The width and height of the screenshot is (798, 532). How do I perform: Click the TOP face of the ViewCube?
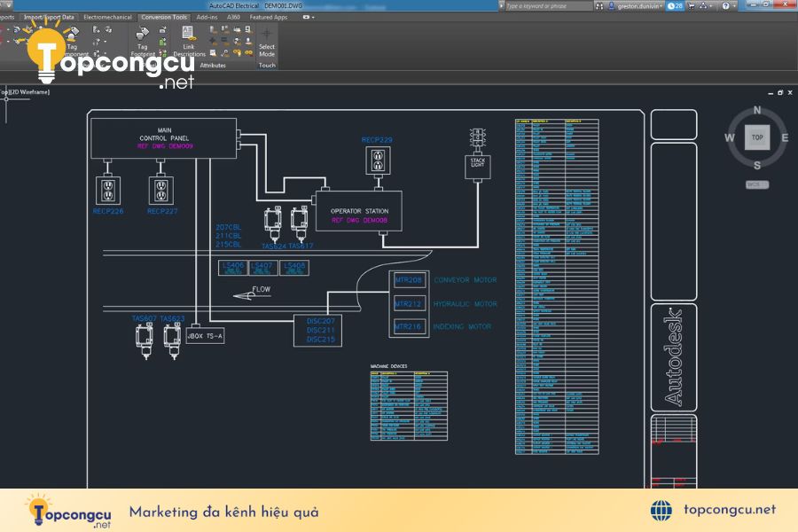pyautogui.click(x=757, y=137)
